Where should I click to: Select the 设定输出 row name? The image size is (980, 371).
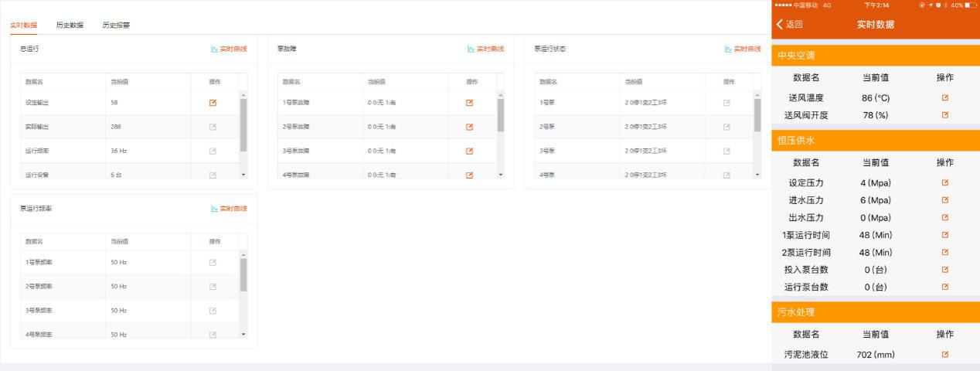[x=37, y=103]
